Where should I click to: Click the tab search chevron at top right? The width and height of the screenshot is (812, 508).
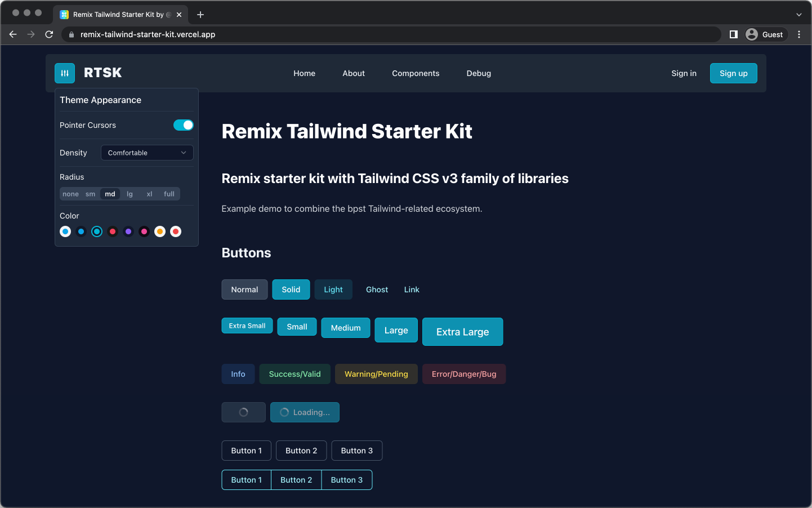click(798, 15)
